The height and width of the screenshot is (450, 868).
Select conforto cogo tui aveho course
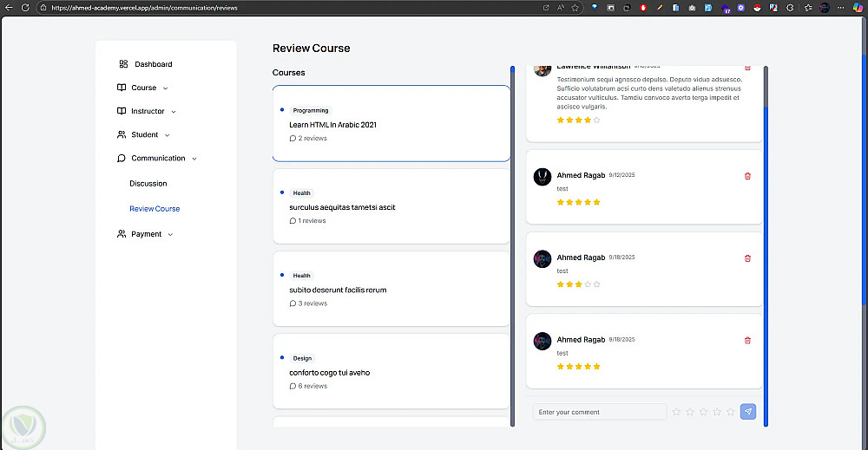tap(391, 371)
